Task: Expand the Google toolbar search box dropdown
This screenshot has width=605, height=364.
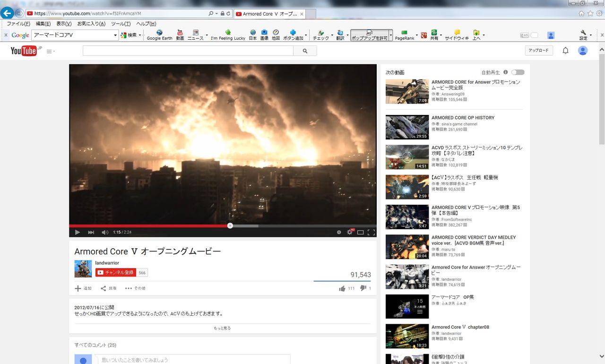Action: 115,35
